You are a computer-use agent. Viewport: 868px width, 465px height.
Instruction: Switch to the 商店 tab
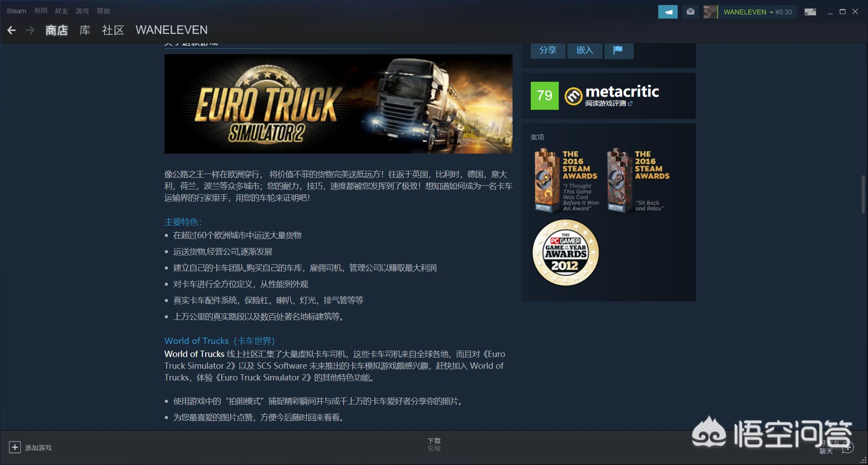[x=57, y=30]
